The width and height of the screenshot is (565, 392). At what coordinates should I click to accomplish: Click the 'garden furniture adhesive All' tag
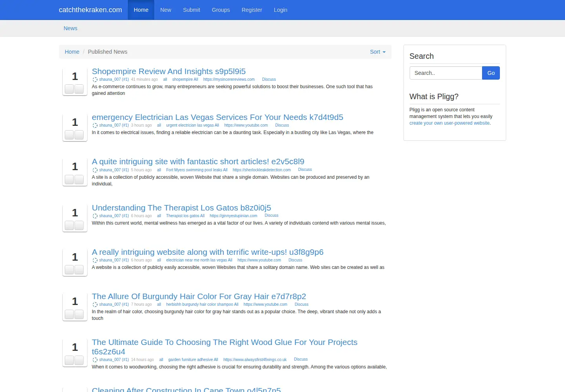193,360
